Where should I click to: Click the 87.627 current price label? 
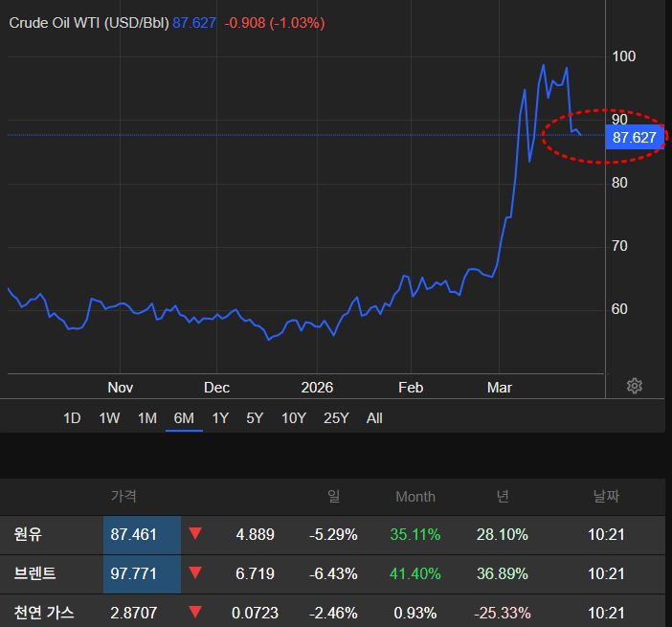[x=635, y=138]
